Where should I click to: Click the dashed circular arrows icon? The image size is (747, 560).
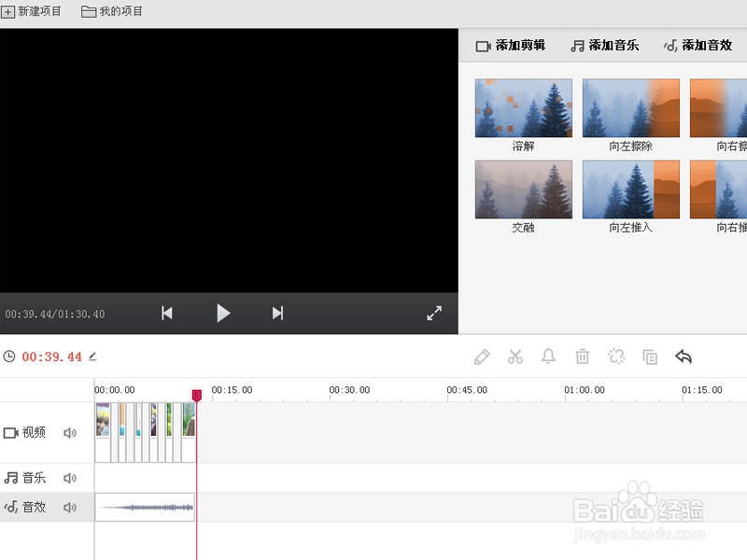(x=616, y=357)
